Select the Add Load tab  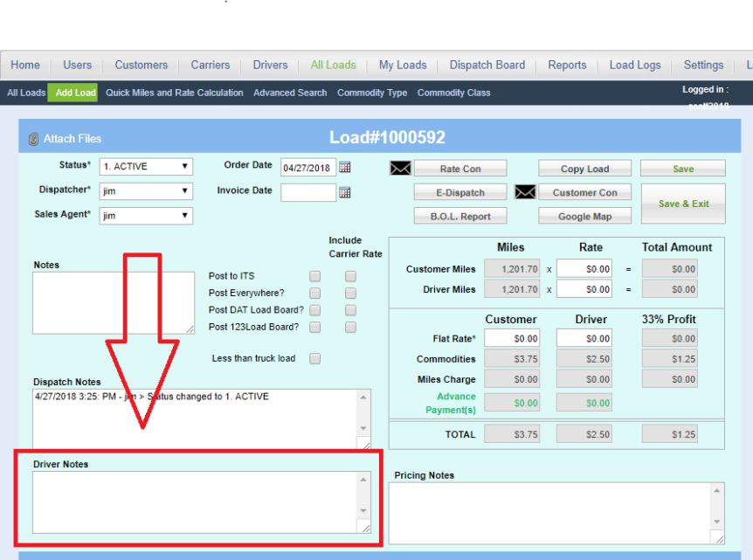pyautogui.click(x=73, y=93)
